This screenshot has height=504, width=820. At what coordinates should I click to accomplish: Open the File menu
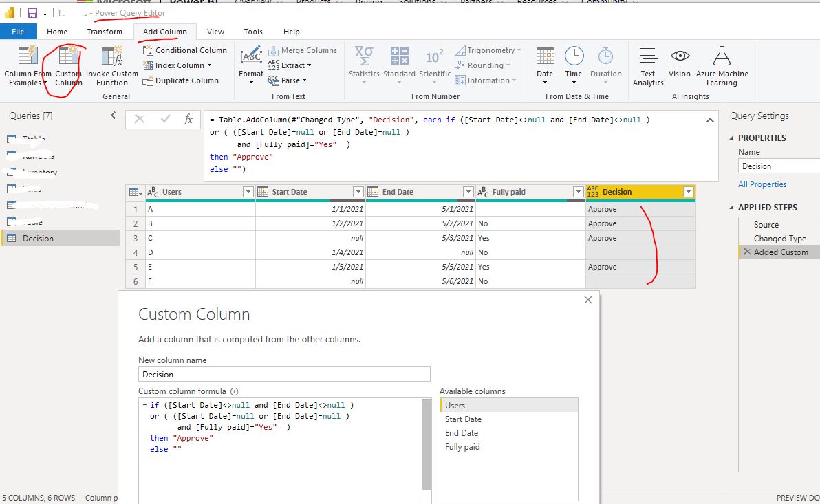tap(19, 32)
